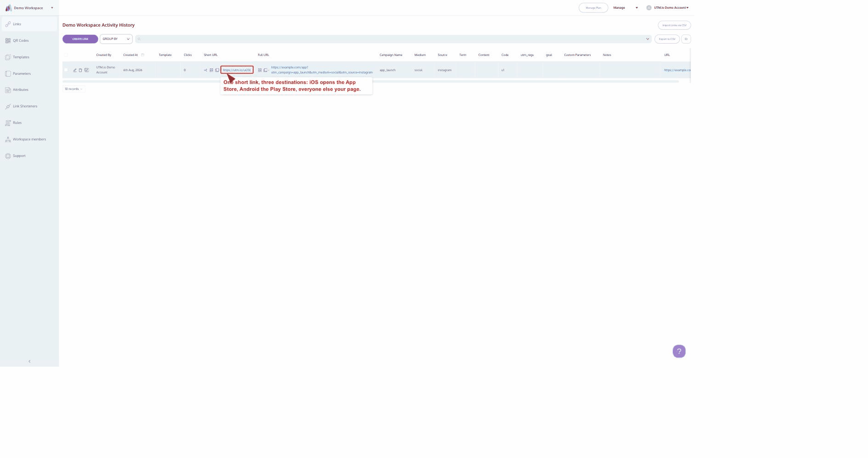Viewport: 868px width, 458px height.
Task: Click the UTM.io logo icon
Action: 8,8
